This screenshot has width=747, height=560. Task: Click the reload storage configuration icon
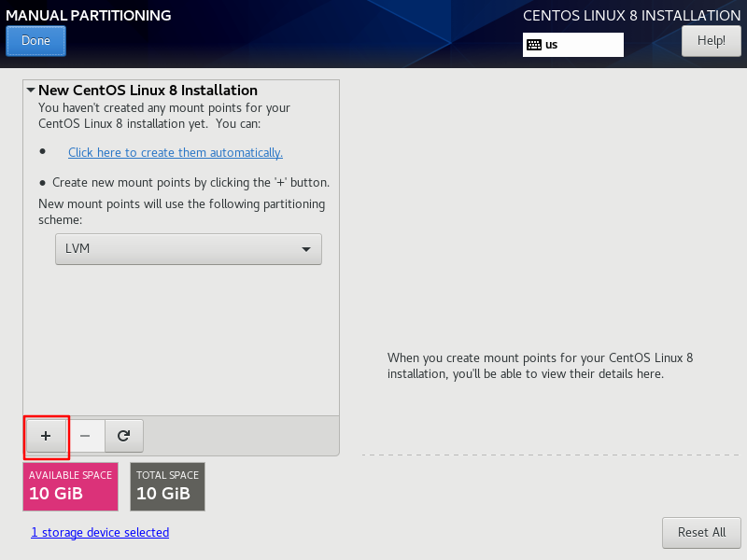tap(124, 436)
